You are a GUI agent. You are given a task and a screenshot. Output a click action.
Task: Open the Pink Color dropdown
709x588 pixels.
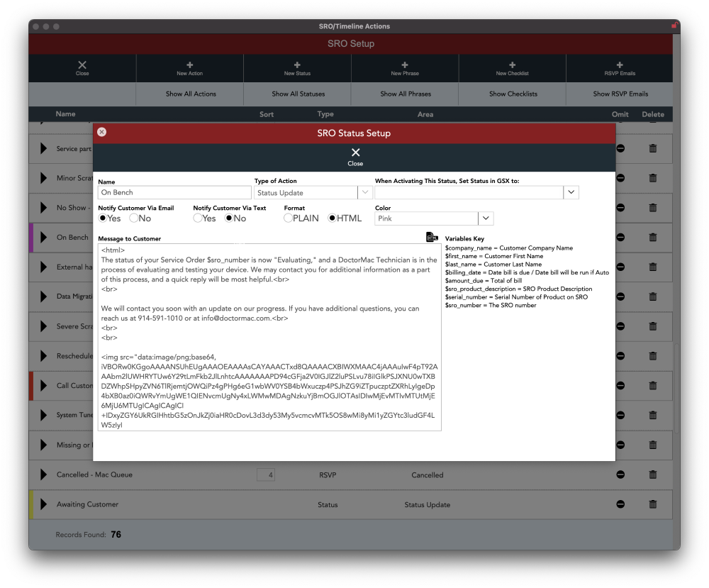pos(486,218)
